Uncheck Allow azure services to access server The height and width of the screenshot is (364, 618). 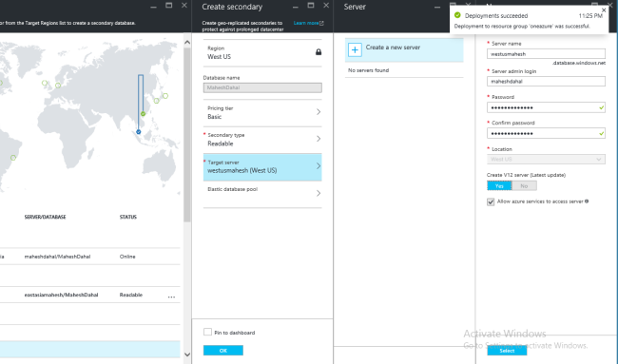tap(491, 201)
